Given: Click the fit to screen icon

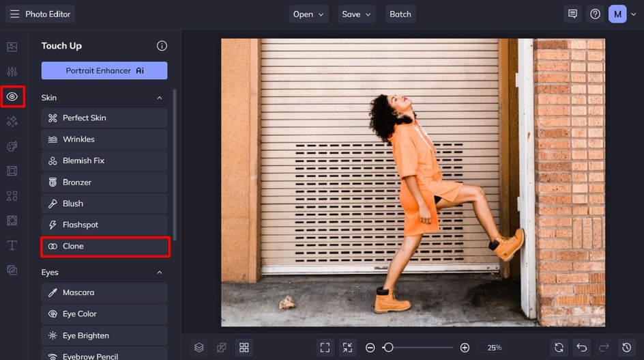Looking at the screenshot, I should pyautogui.click(x=325, y=348).
